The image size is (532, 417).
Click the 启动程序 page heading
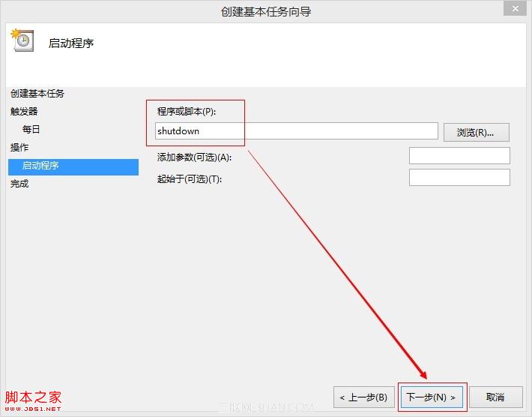coord(71,43)
